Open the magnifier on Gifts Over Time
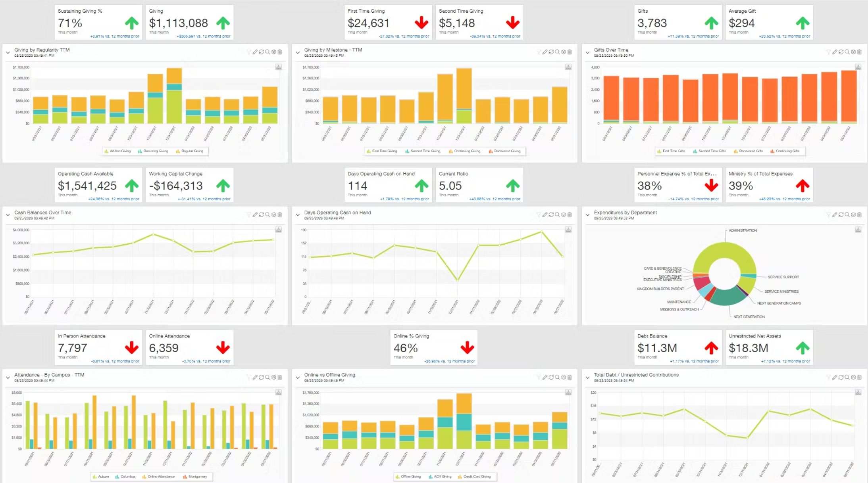Screen dimensions: 868x483 [847, 52]
